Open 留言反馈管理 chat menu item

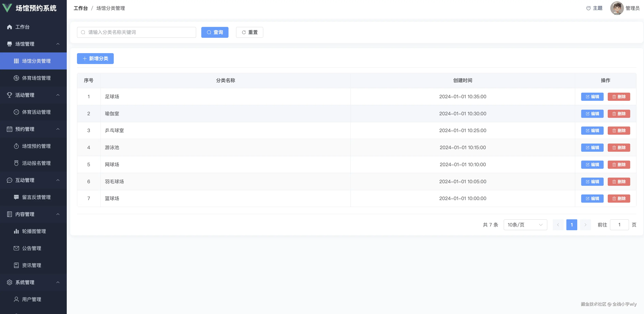(36, 197)
